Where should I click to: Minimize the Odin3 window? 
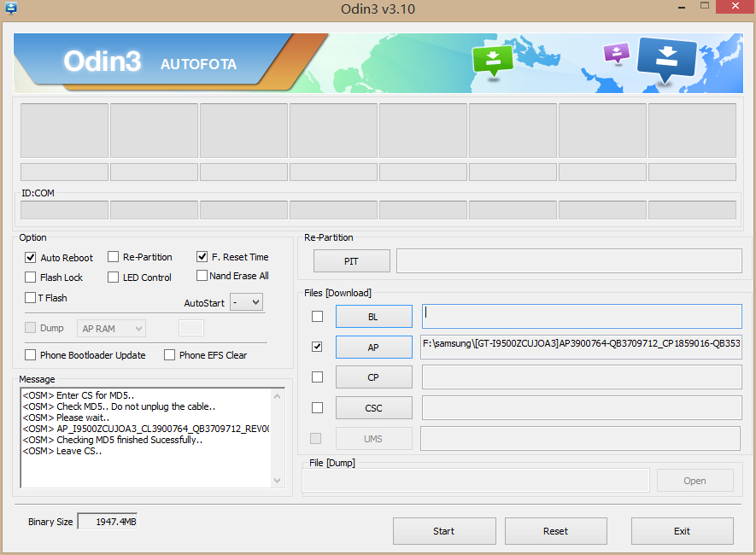coord(682,7)
